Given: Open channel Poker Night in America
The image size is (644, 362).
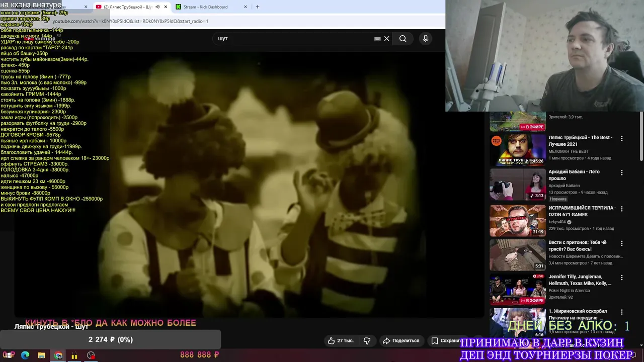Looking at the screenshot, I should (x=569, y=291).
